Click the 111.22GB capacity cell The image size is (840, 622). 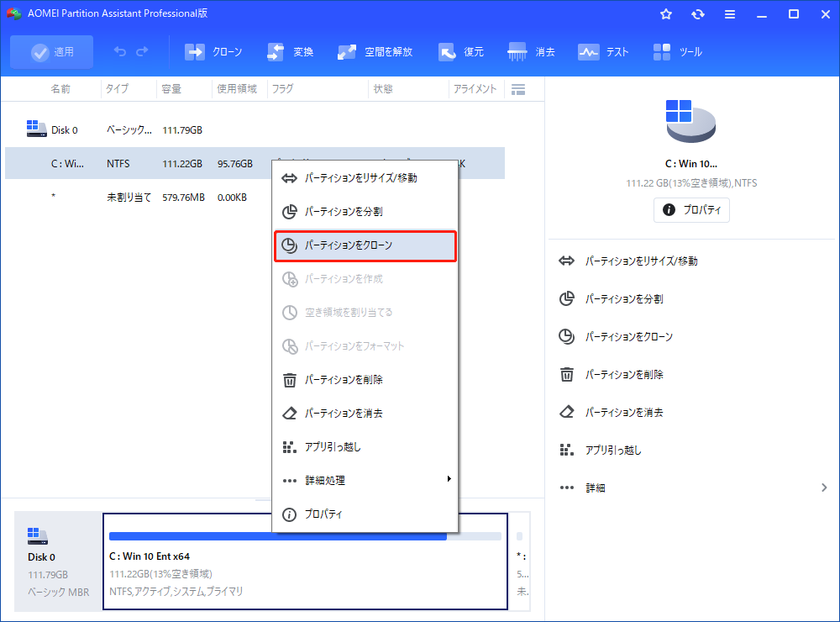coord(182,164)
